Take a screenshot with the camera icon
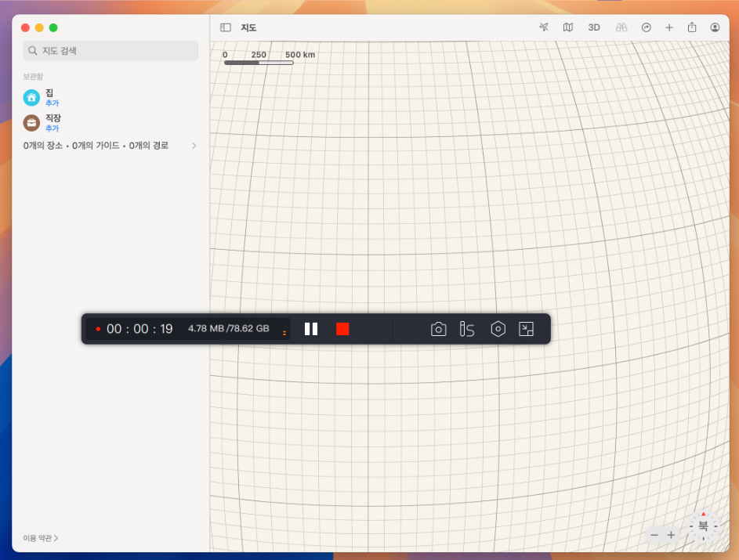The image size is (739, 560). 439,329
